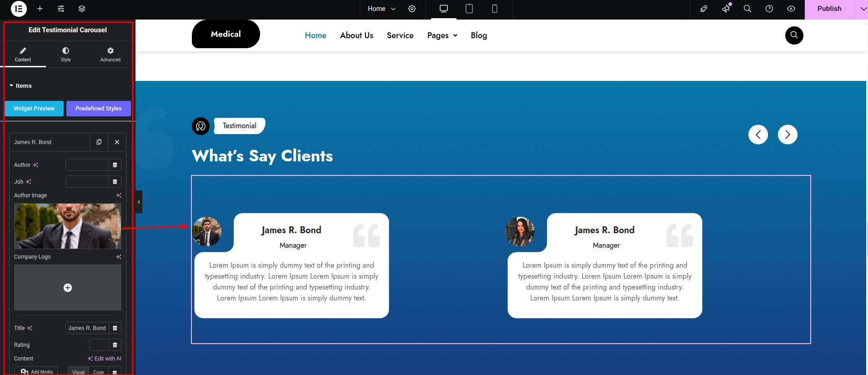The height and width of the screenshot is (375, 868).
Task: Open the Structure layers icon
Action: 82,9
